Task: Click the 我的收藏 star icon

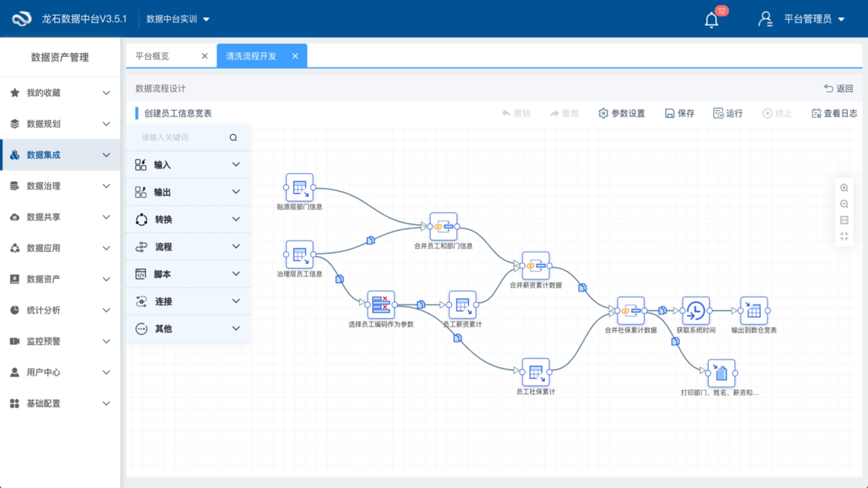Action: point(15,93)
